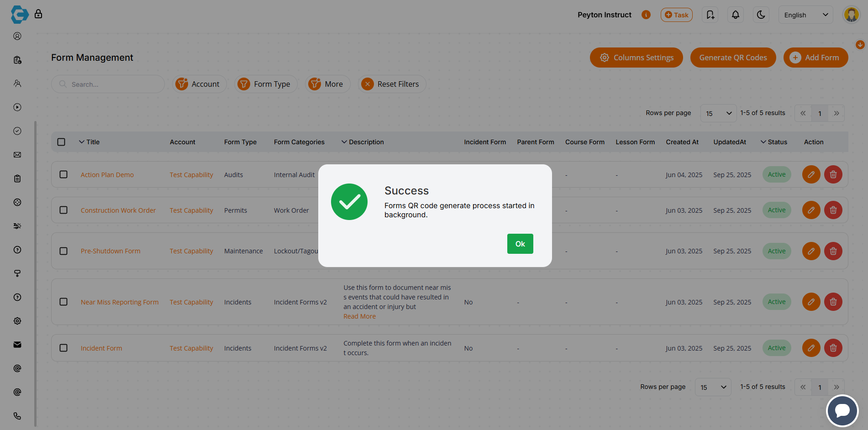This screenshot has width=868, height=430.
Task: Click Read More for Near Miss Reporting Form
Action: click(x=359, y=316)
